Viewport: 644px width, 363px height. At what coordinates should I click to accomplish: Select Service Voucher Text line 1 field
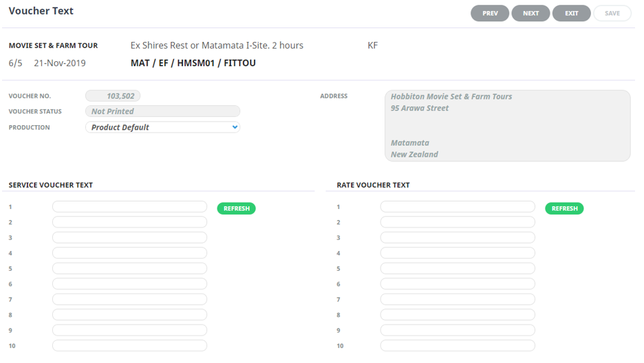click(x=129, y=207)
